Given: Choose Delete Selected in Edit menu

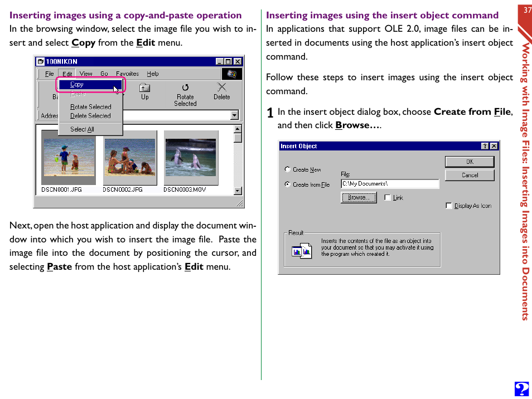Looking at the screenshot, I should tap(90, 115).
